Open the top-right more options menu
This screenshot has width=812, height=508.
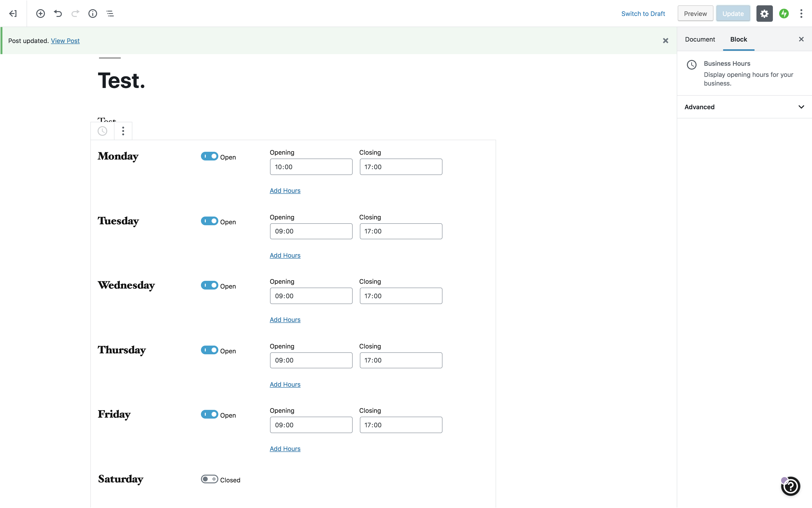(x=801, y=14)
